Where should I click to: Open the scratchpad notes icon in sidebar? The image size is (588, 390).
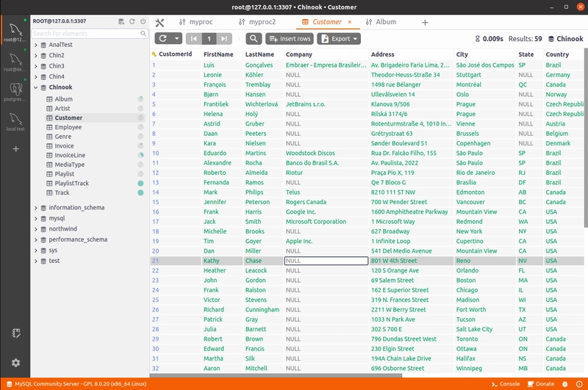15,333
